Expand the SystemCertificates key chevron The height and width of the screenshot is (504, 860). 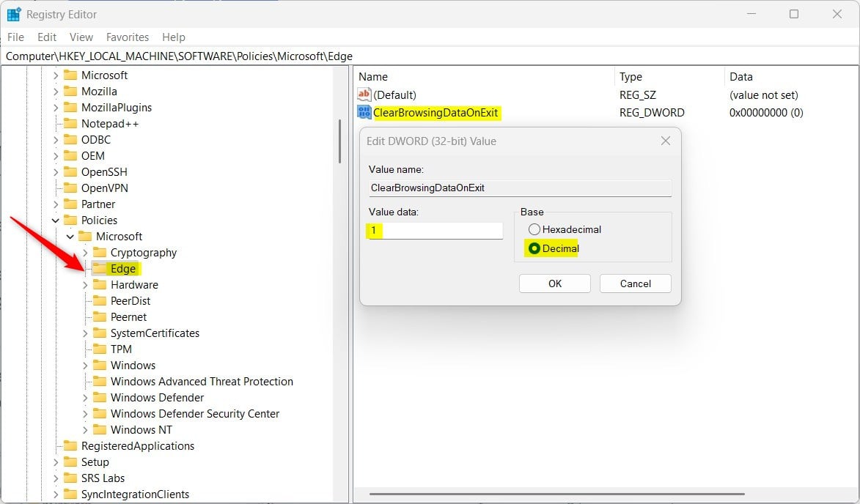(85, 333)
